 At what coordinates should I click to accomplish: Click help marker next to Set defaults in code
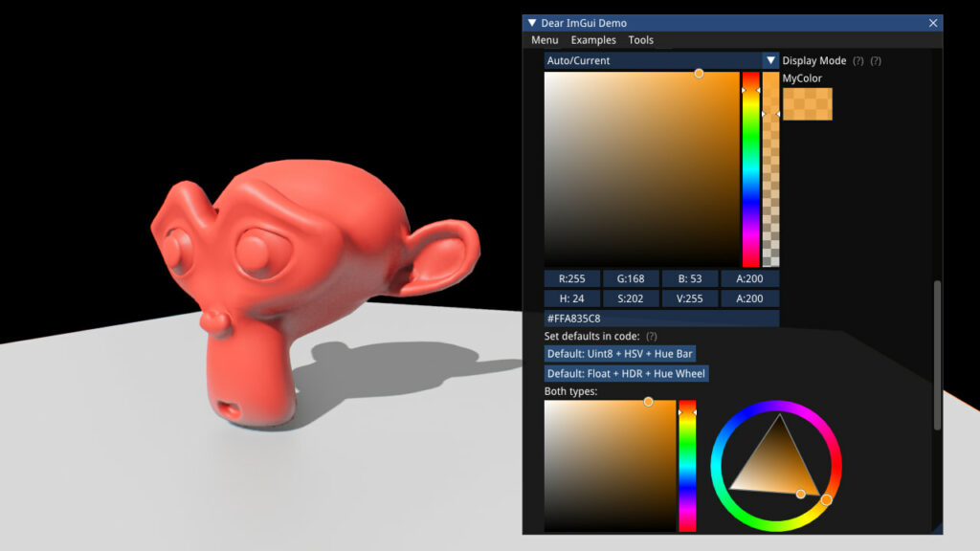pos(652,336)
